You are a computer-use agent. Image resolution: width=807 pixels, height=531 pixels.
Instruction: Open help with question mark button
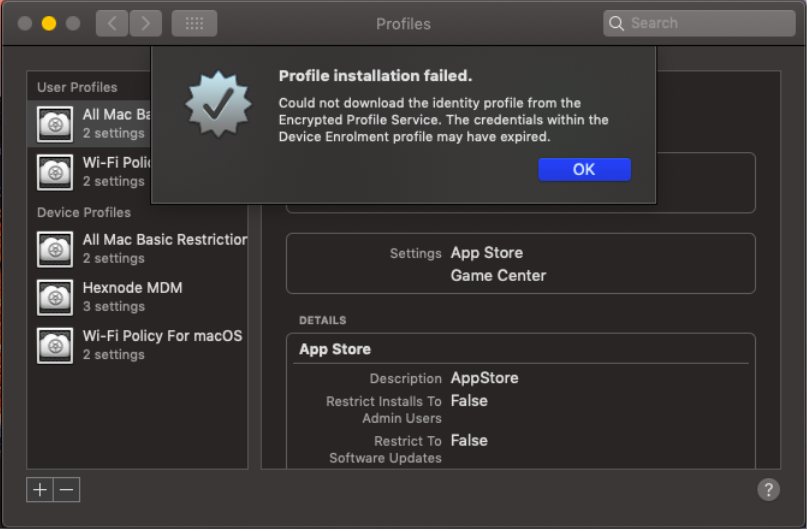[768, 489]
